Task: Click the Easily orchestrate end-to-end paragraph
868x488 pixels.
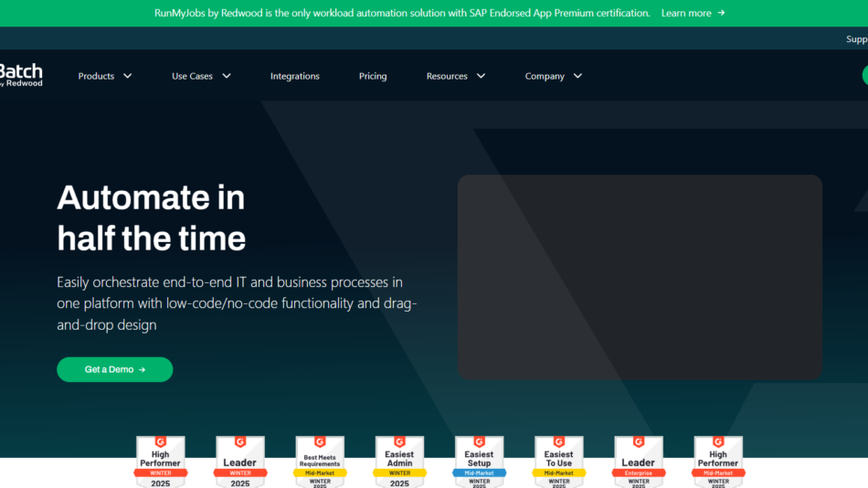Action: (237, 303)
